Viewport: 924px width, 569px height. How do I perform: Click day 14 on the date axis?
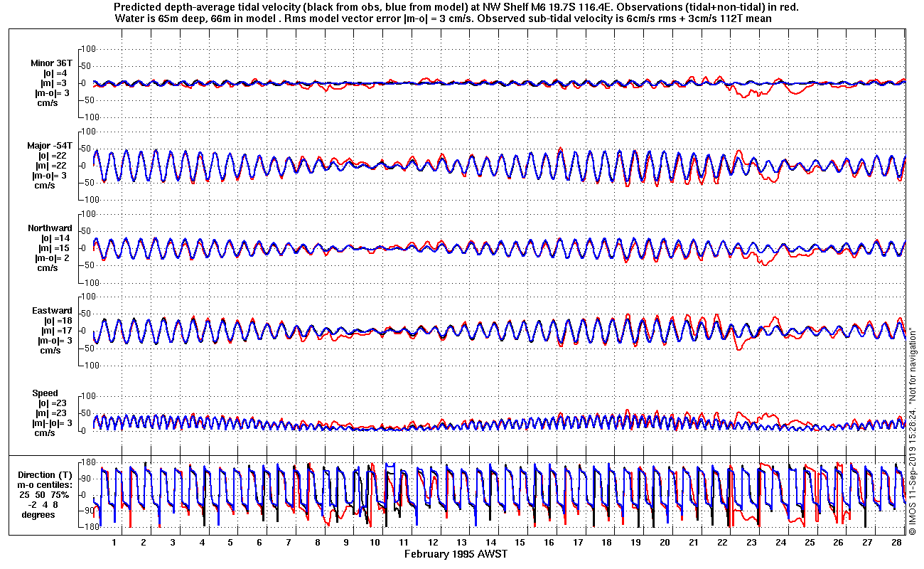tap(490, 542)
